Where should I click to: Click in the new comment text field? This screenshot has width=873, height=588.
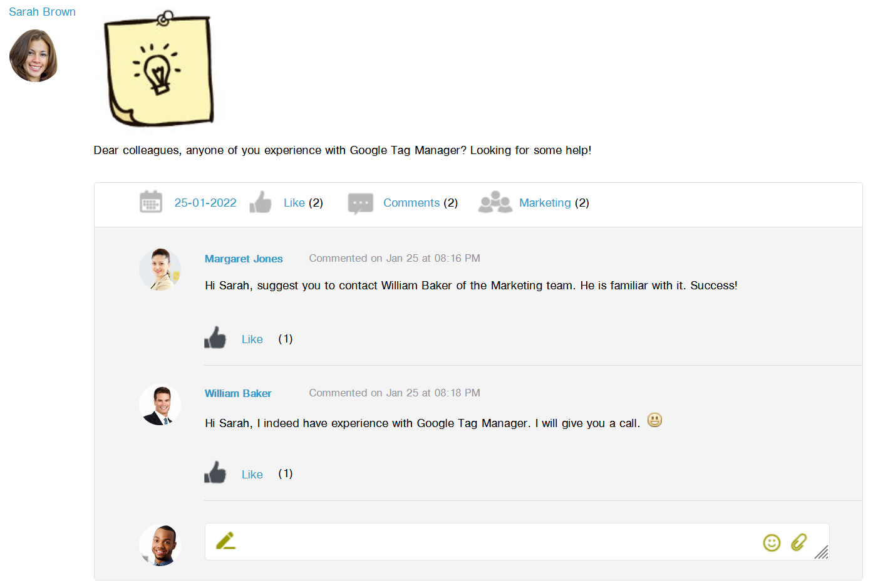click(x=495, y=542)
